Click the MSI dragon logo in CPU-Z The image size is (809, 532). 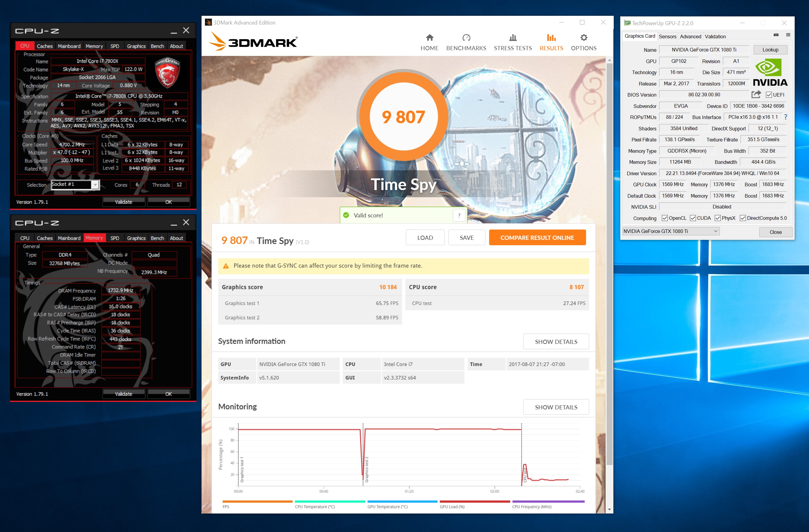point(167,72)
